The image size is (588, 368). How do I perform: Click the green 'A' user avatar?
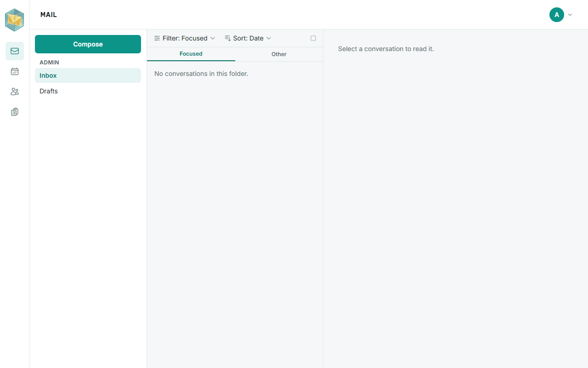pyautogui.click(x=557, y=15)
